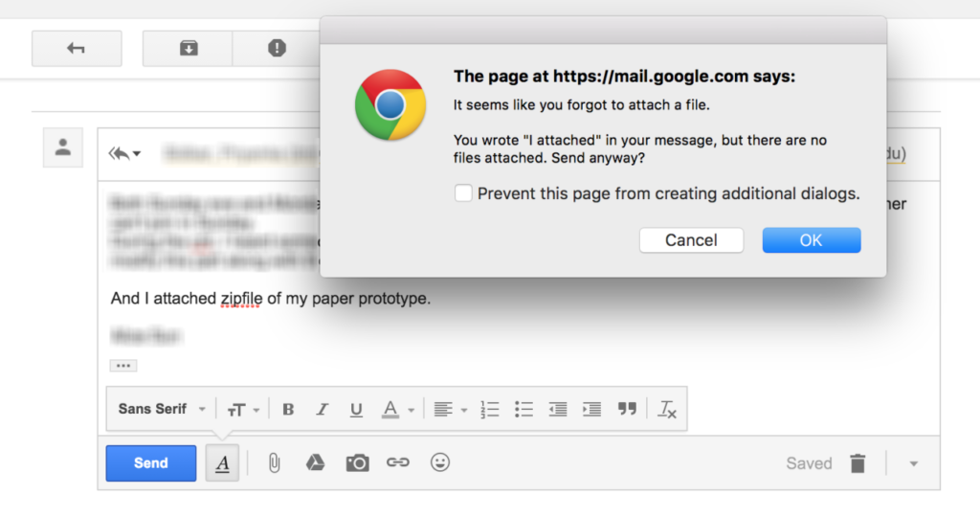The height and width of the screenshot is (517, 980).
Task: Open text color picker
Action: coord(397,410)
